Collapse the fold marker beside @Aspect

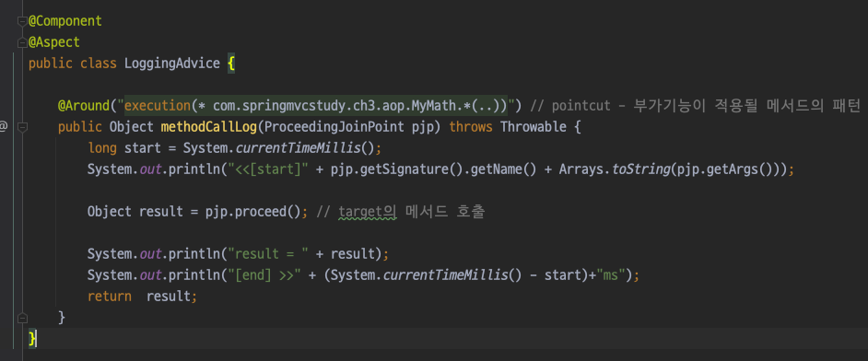pyautogui.click(x=22, y=42)
